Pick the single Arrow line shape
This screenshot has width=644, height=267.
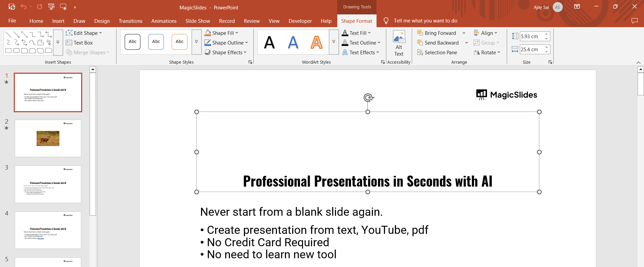16,35
